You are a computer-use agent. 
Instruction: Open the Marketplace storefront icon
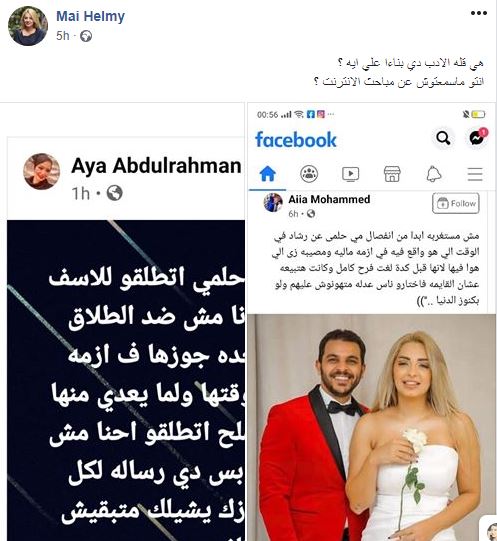[x=392, y=174]
